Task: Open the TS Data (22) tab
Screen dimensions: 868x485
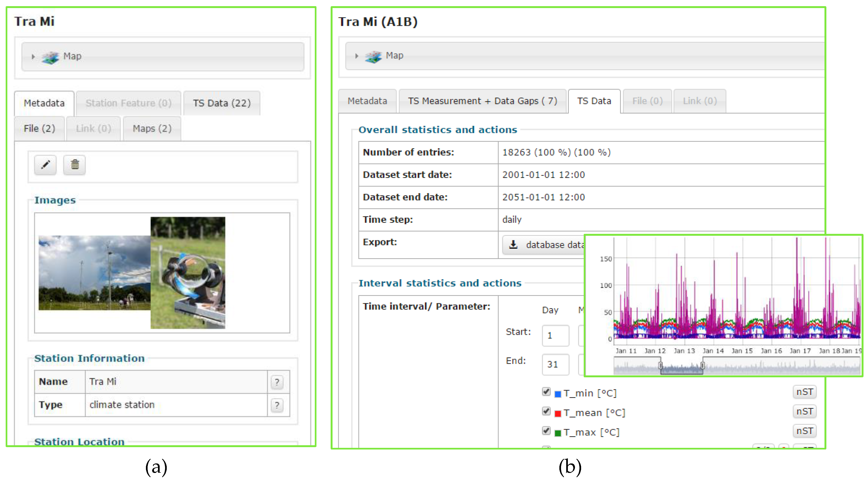Action: coord(222,103)
